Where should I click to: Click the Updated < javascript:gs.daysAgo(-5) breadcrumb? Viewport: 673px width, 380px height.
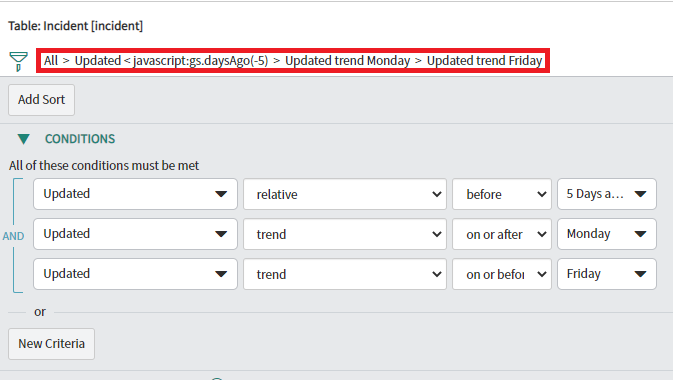171,61
